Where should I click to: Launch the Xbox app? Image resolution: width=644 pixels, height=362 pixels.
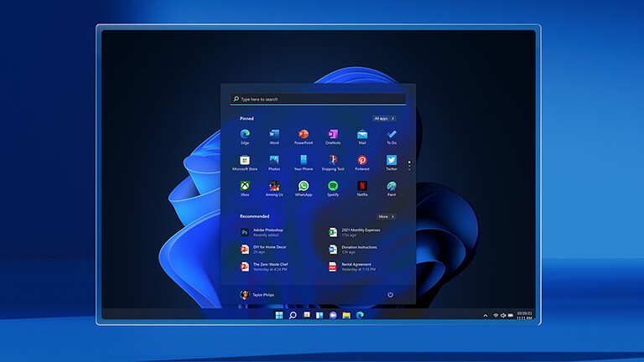pyautogui.click(x=245, y=189)
